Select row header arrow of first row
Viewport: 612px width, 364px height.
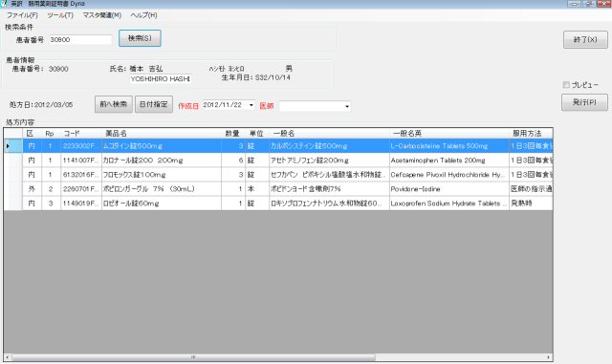(x=12, y=146)
